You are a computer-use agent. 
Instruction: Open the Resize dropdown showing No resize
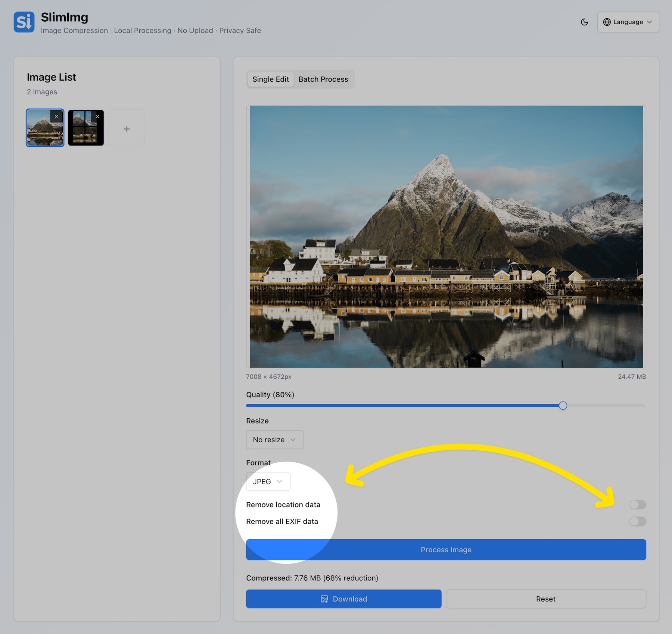pos(274,440)
